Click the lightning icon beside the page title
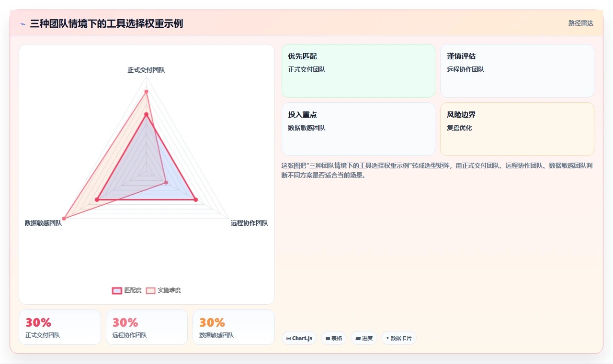This screenshot has width=613, height=364. (x=23, y=24)
